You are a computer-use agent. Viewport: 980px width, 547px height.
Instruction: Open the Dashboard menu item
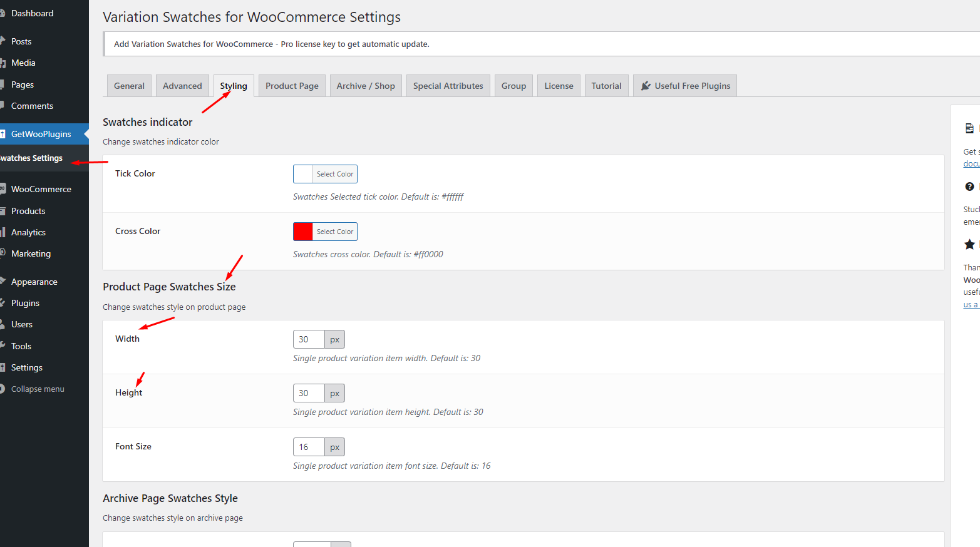pos(32,13)
